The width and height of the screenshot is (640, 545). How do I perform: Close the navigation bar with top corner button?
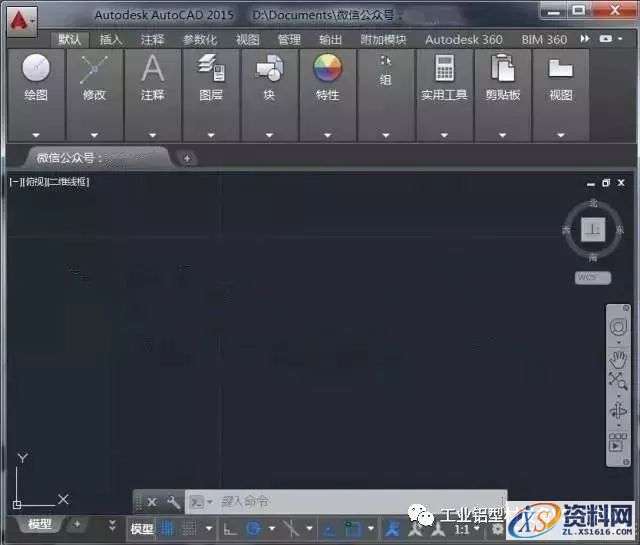click(625, 308)
